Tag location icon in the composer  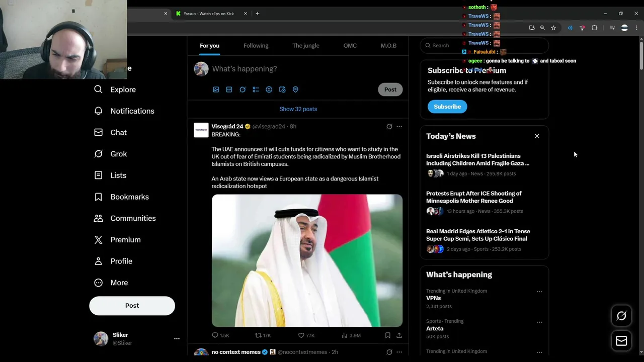point(295,89)
